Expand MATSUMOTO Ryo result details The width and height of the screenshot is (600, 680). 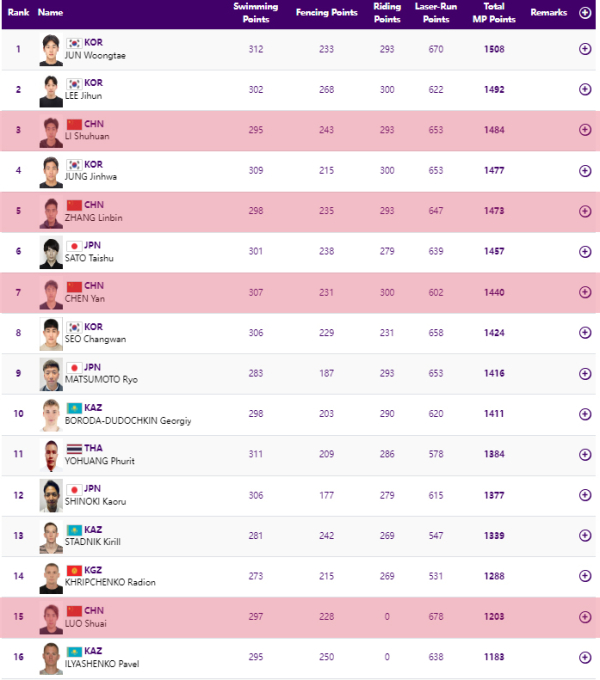[585, 373]
